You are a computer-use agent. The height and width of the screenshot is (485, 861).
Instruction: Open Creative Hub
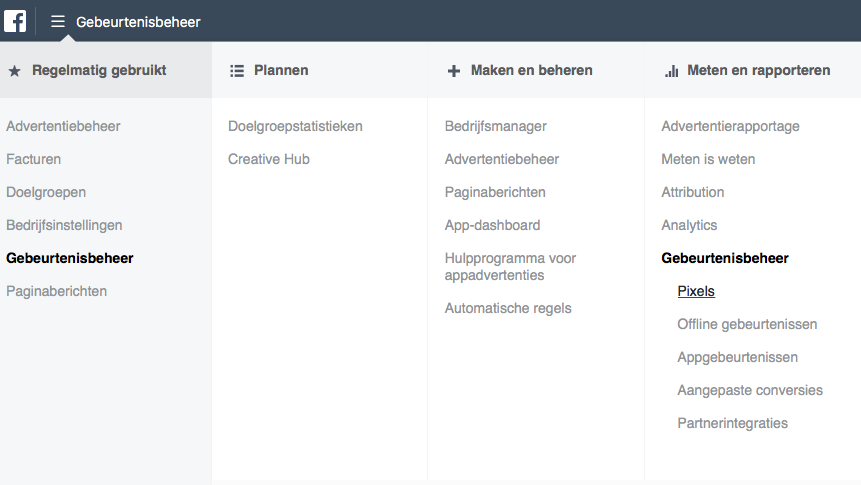269,159
